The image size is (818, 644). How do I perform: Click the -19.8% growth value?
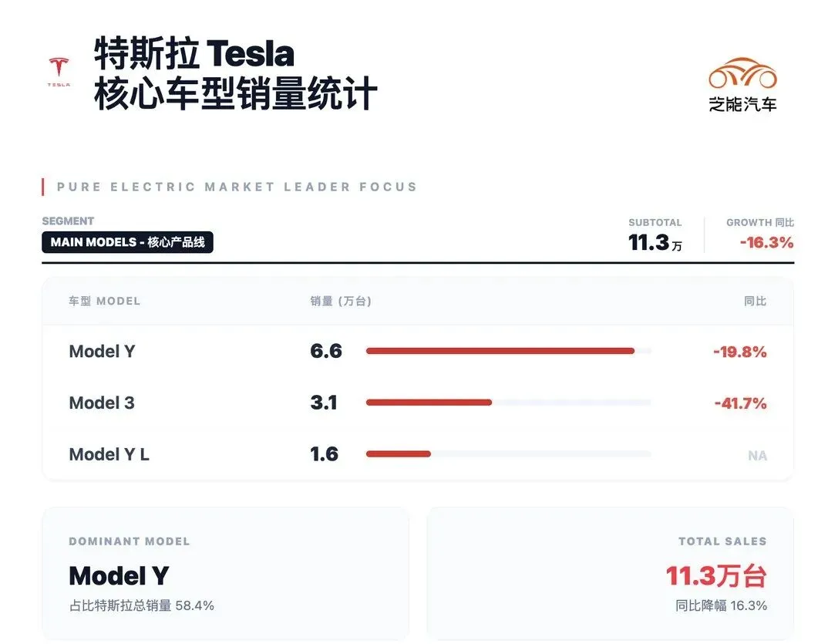point(739,352)
